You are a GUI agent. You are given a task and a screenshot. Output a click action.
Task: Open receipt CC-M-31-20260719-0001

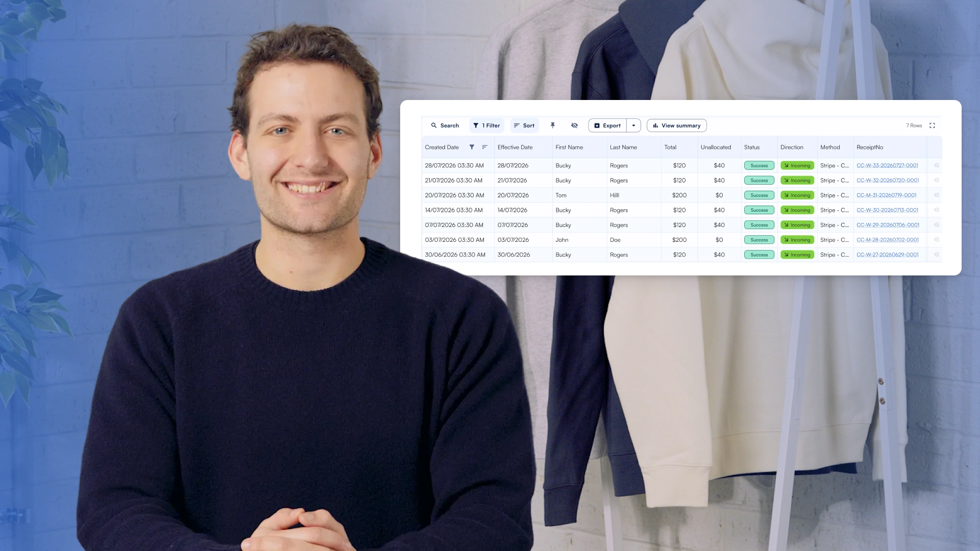click(887, 195)
